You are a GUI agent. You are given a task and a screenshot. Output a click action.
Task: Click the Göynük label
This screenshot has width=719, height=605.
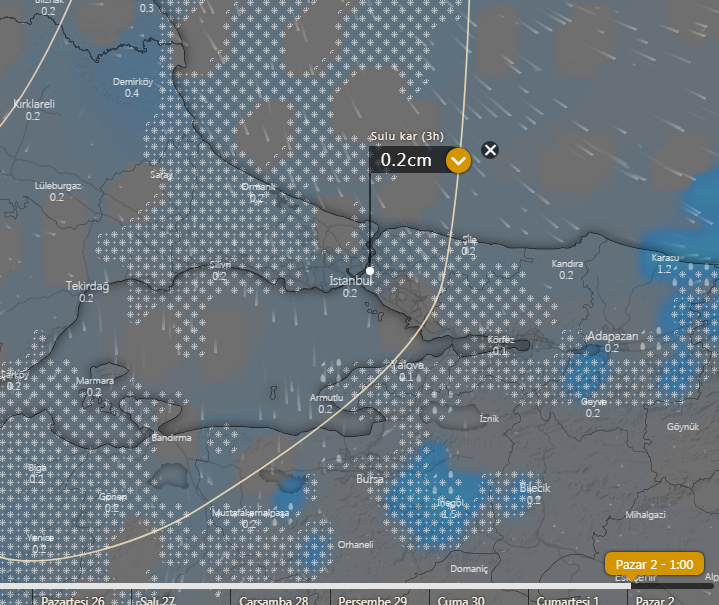(682, 427)
